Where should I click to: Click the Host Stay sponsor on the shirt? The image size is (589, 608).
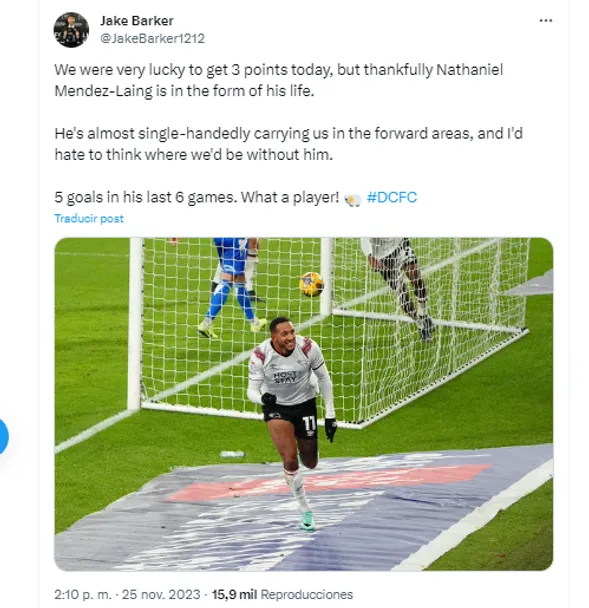pyautogui.click(x=285, y=377)
